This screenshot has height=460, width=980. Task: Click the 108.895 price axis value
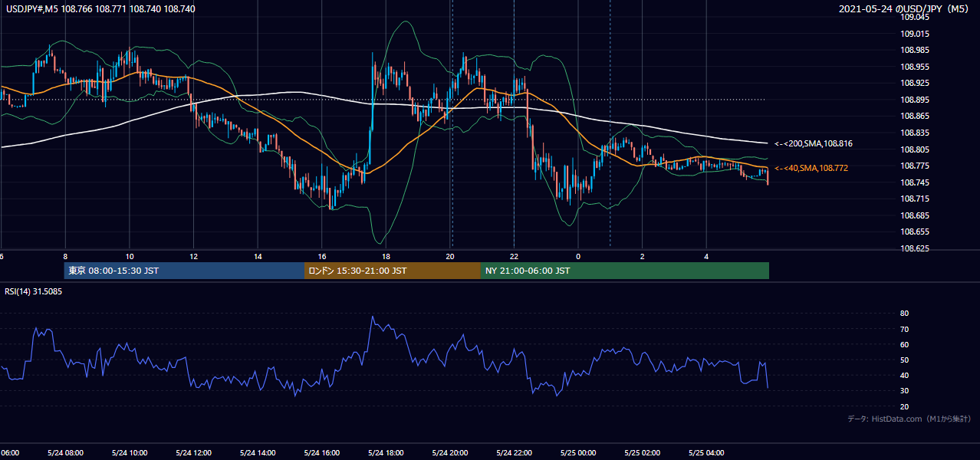point(916,100)
